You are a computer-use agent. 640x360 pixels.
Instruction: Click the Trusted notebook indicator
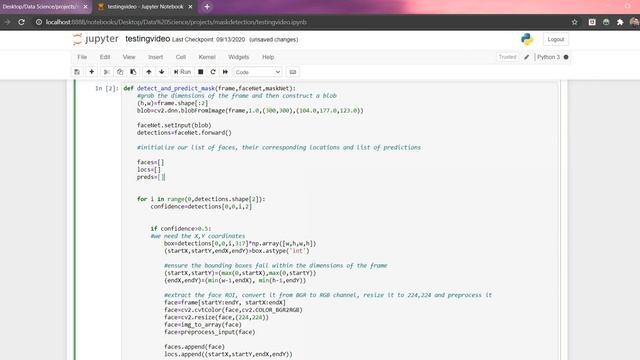click(507, 57)
